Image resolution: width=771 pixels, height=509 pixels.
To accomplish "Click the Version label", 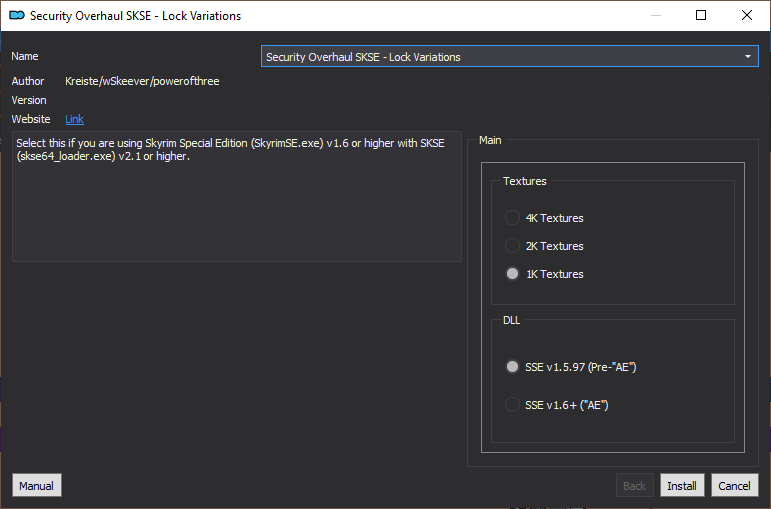I will pyautogui.click(x=29, y=100).
